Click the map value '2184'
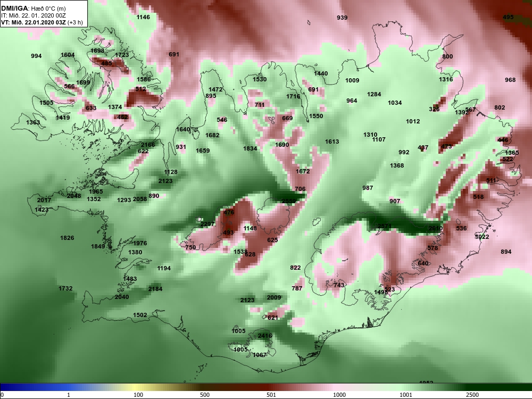532x399 pixels. click(155, 289)
